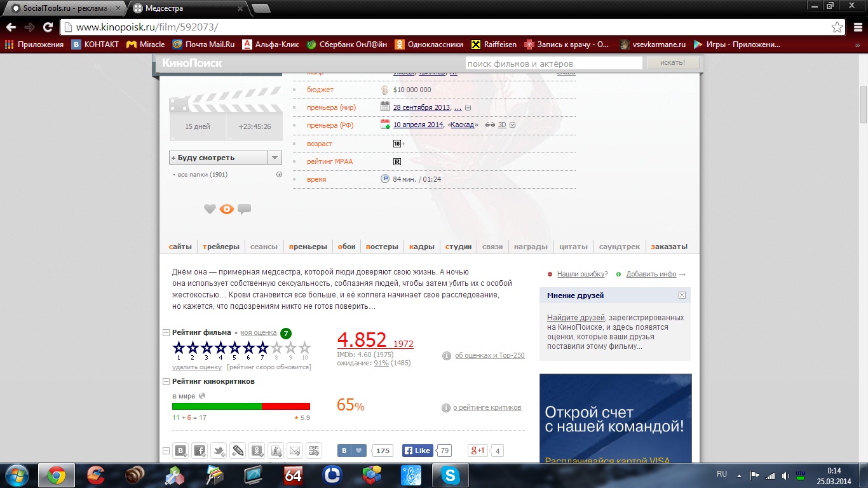Screen dimensions: 868x488
Task: Click the искать! search button
Action: 673,63
